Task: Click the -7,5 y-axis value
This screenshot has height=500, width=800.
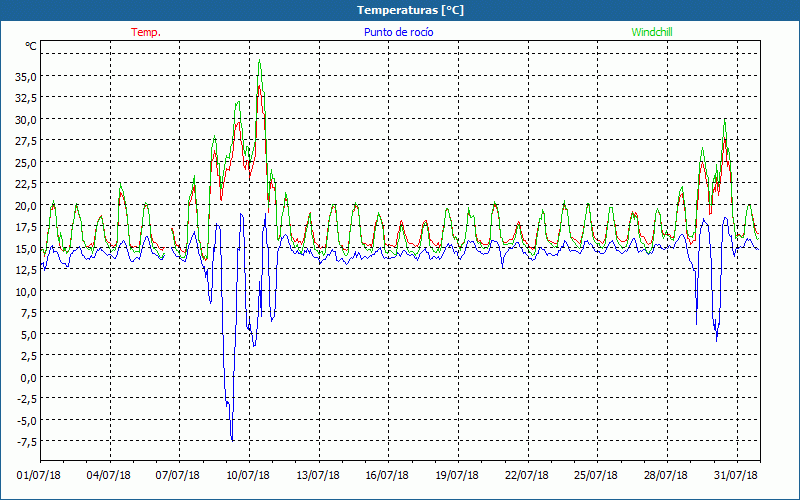Action: pyautogui.click(x=26, y=442)
